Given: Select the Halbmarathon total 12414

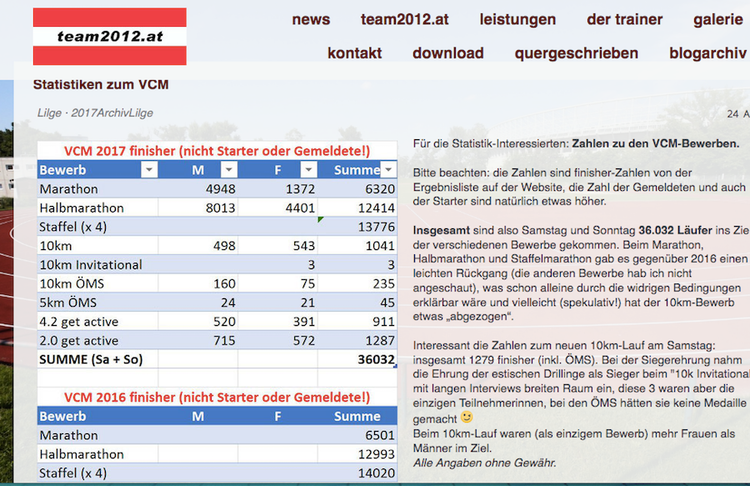Looking at the screenshot, I should coord(376,208).
